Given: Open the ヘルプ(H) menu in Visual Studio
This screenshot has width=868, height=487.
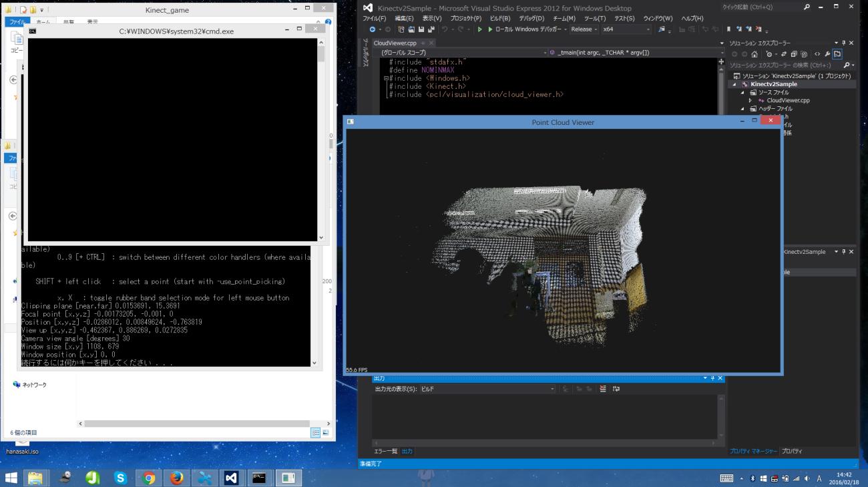Looking at the screenshot, I should click(x=692, y=19).
